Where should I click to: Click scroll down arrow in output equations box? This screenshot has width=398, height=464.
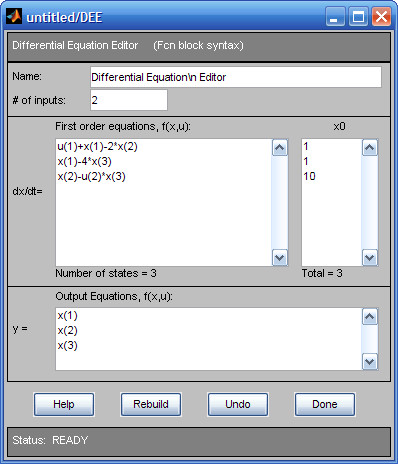(370, 362)
